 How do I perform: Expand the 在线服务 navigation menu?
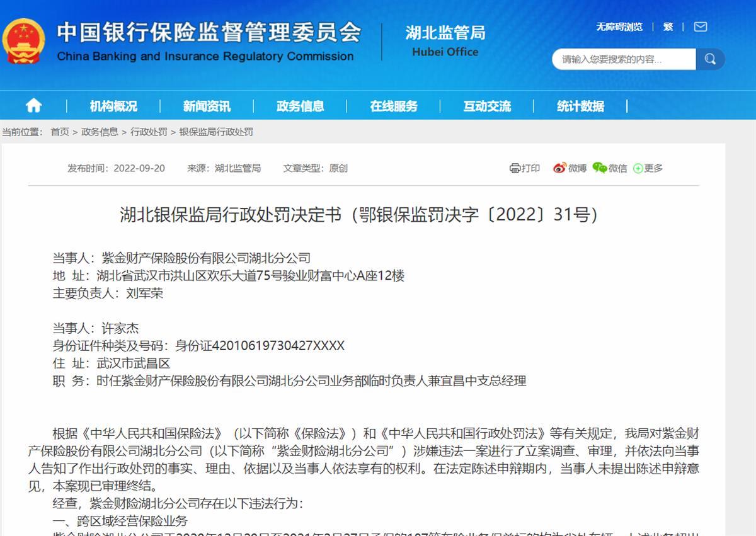(x=394, y=106)
